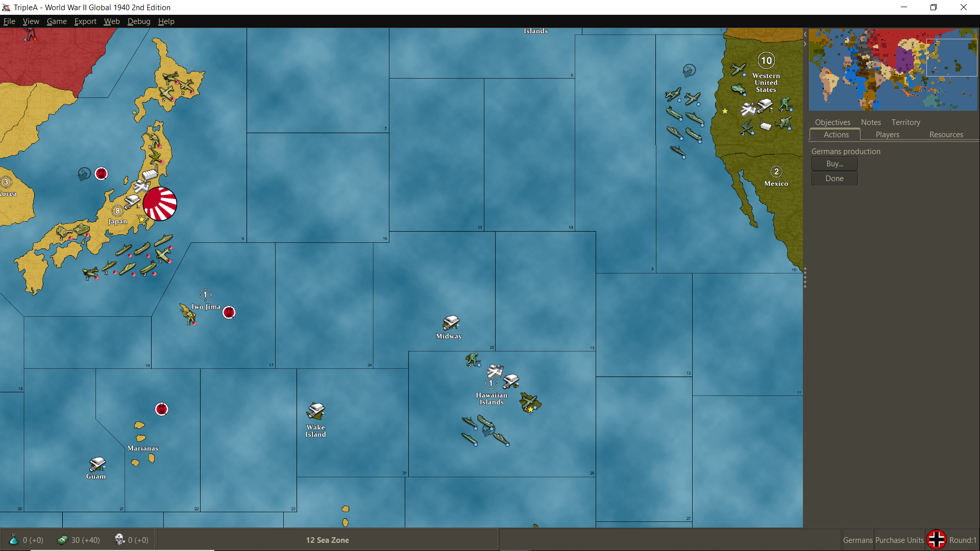The height and width of the screenshot is (551, 980).
Task: Open the View menu
Action: pyautogui.click(x=31, y=21)
